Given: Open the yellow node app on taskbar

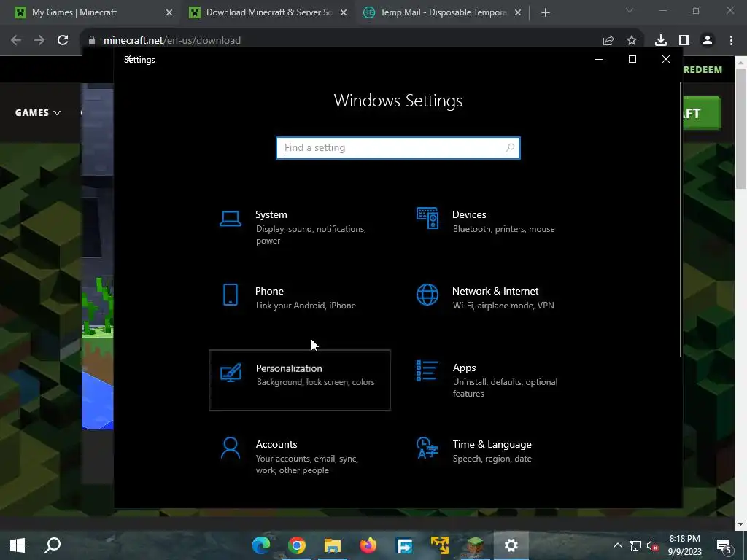Looking at the screenshot, I should (440, 545).
